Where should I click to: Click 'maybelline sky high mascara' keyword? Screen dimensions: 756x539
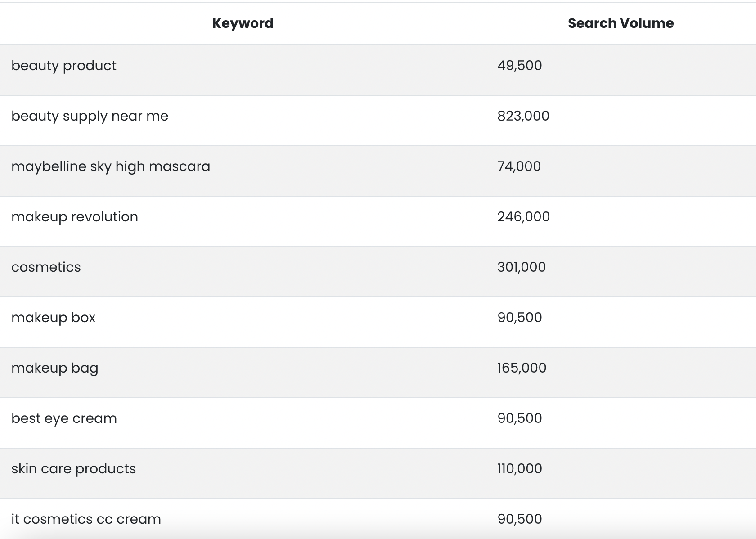click(111, 166)
